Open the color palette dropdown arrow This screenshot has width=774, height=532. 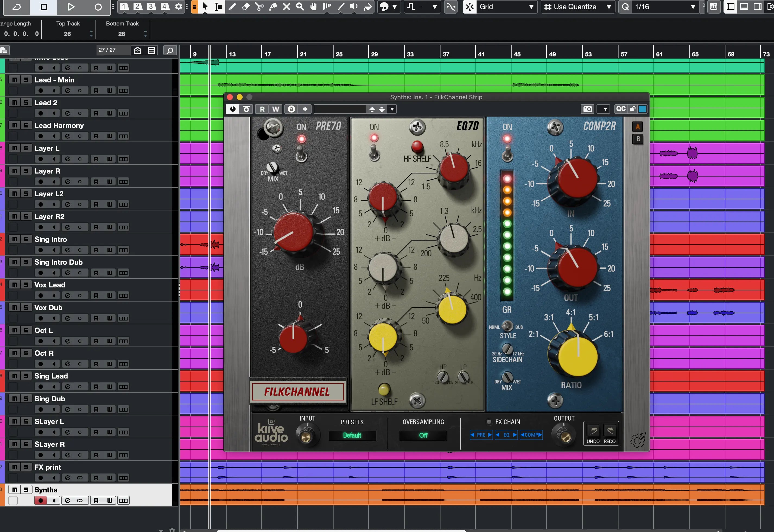394,7
